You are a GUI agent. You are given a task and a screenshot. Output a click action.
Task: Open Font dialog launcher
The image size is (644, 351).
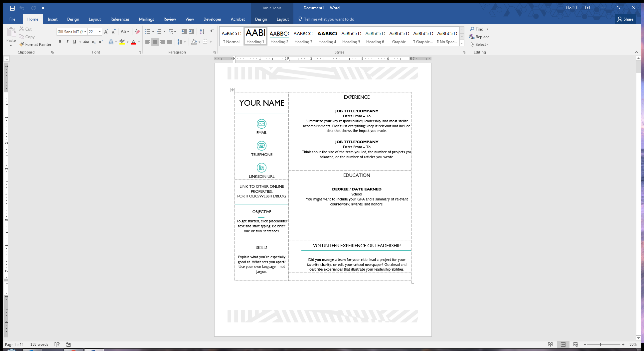[x=140, y=53]
